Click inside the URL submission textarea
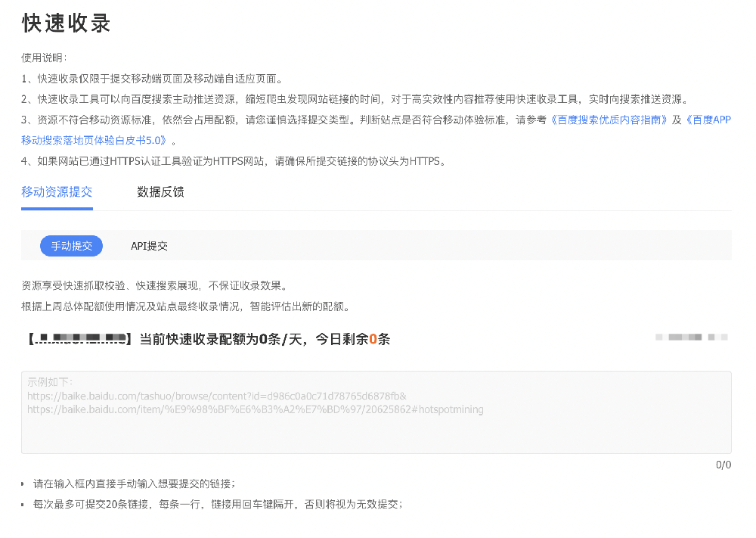Image resolution: width=756 pixels, height=538 pixels. (376, 412)
